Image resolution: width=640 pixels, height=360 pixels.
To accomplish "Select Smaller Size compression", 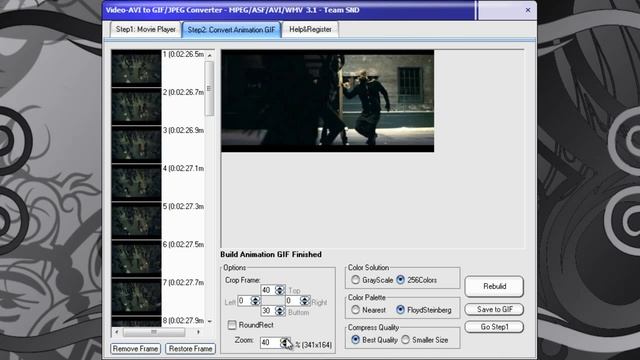I will [x=424, y=340].
